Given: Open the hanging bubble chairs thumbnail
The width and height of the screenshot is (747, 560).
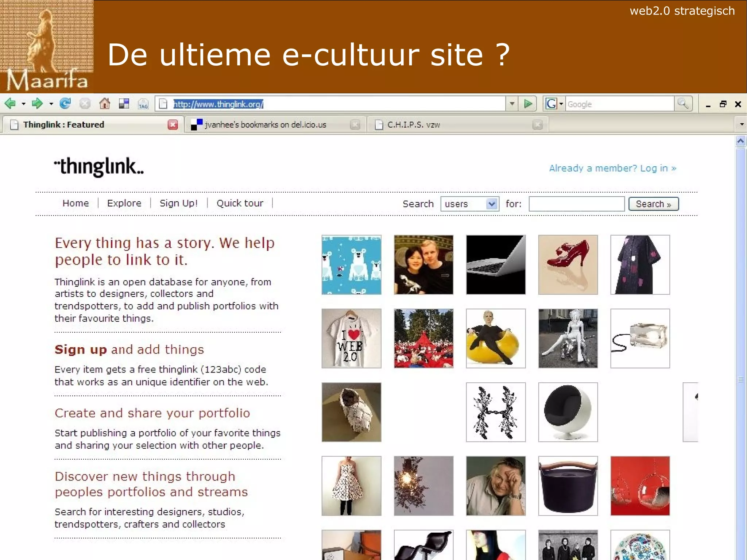Looking at the screenshot, I should [x=640, y=486].
